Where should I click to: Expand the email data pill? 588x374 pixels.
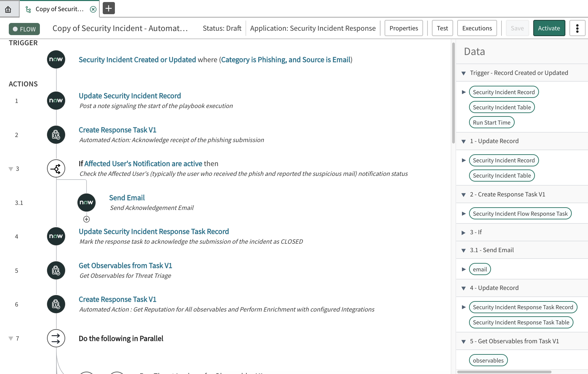point(464,269)
